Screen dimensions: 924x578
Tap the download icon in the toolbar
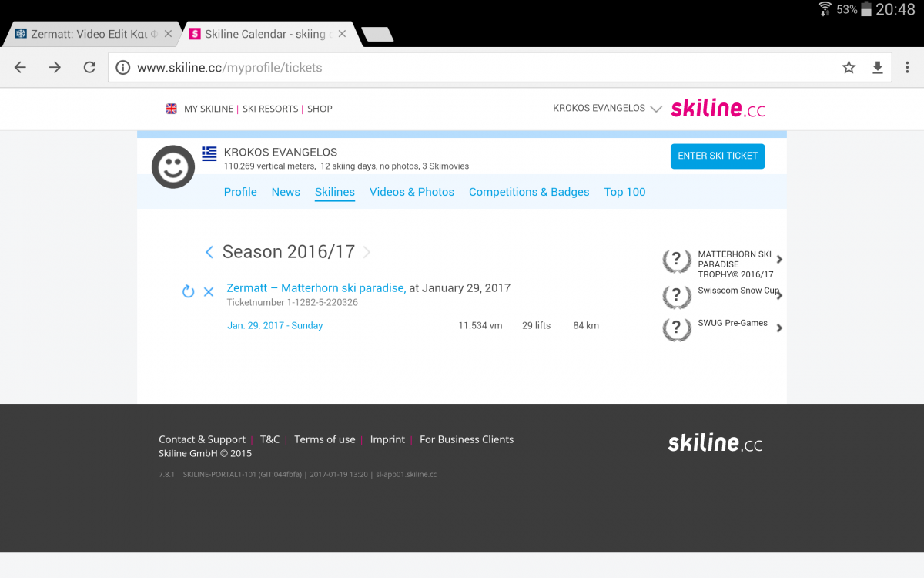coord(877,68)
